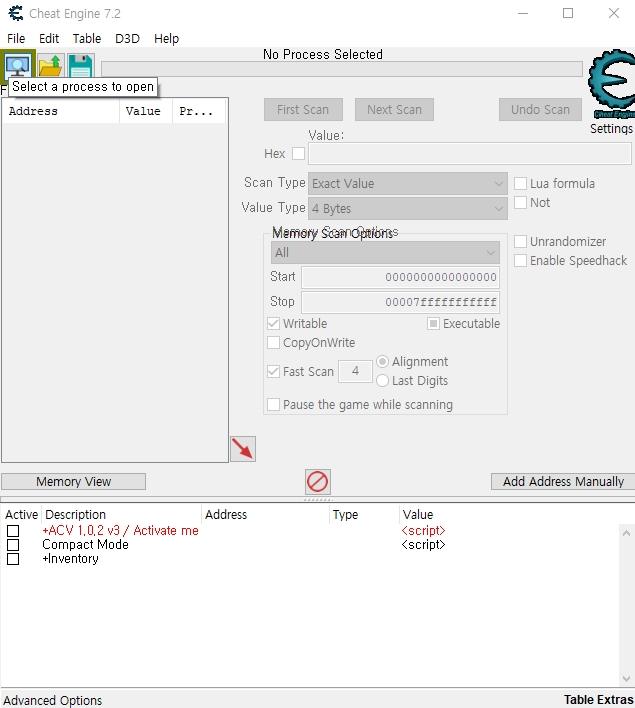Screen dimensions: 635x708
Task: Open the Memory View window
Action: (74, 482)
